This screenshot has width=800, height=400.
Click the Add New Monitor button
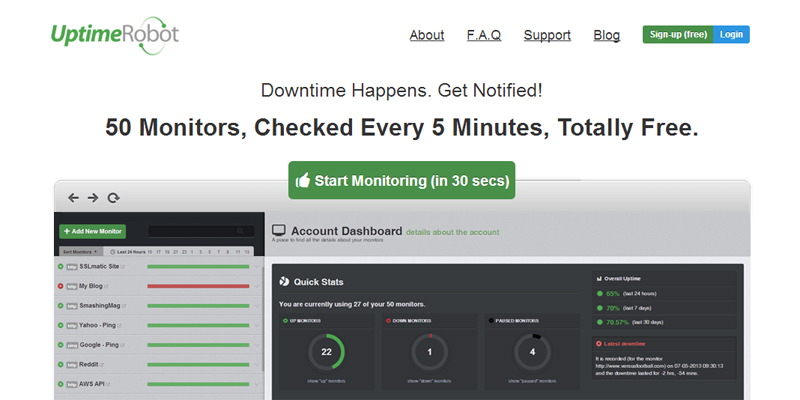coord(92,231)
